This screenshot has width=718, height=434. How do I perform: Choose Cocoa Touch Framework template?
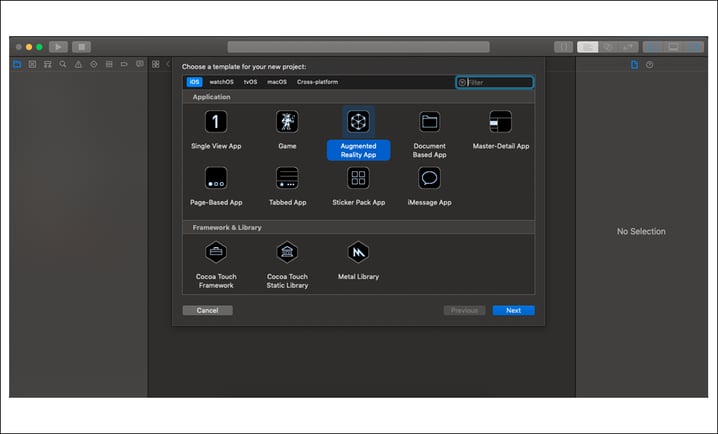pos(216,265)
